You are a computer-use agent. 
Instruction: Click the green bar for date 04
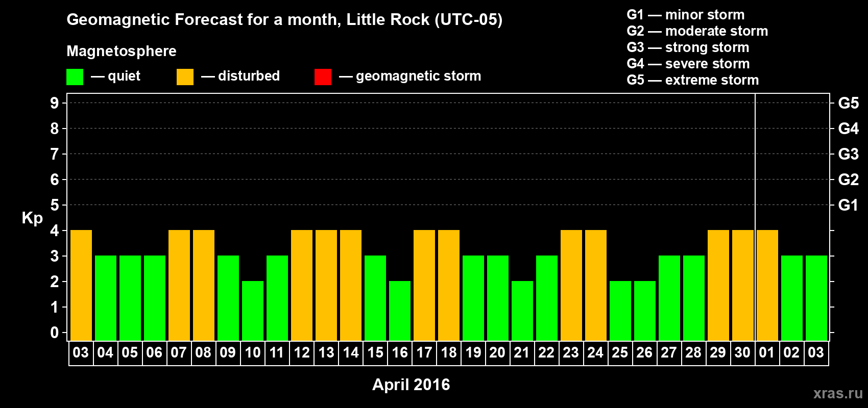106,298
